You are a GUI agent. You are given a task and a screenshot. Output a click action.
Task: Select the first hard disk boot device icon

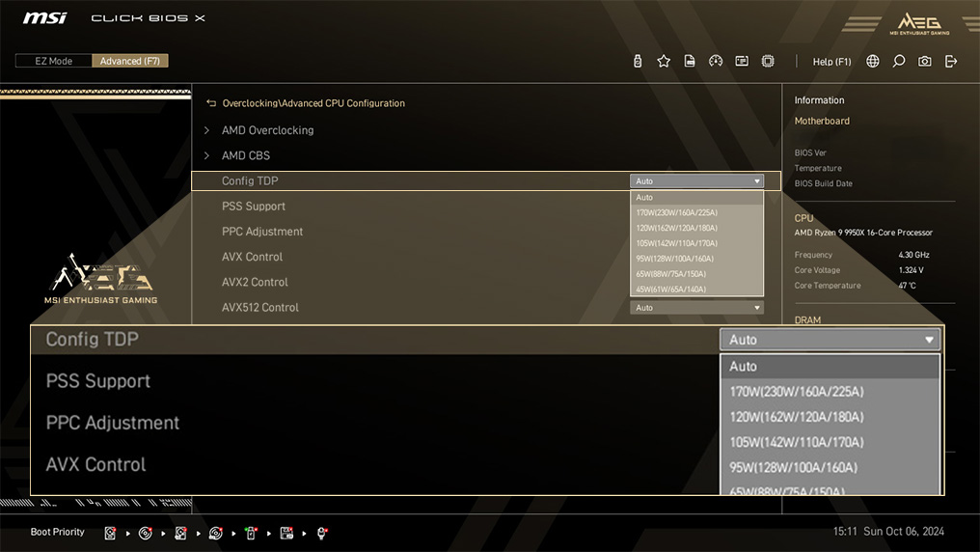(110, 533)
